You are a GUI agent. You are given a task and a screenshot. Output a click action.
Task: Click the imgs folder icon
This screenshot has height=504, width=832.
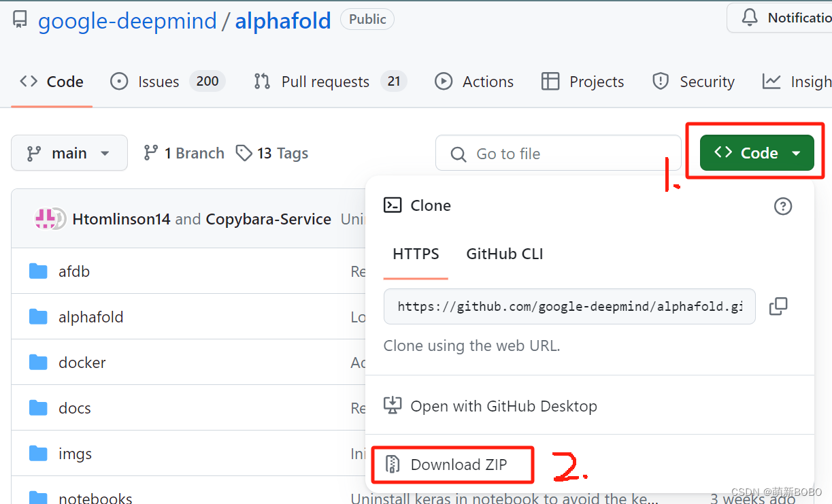(39, 454)
